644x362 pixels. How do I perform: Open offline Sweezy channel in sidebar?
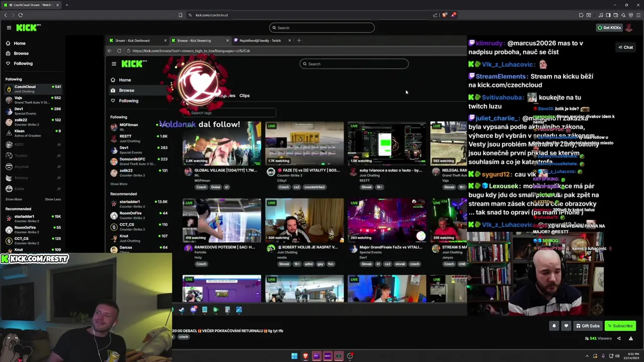point(33,177)
